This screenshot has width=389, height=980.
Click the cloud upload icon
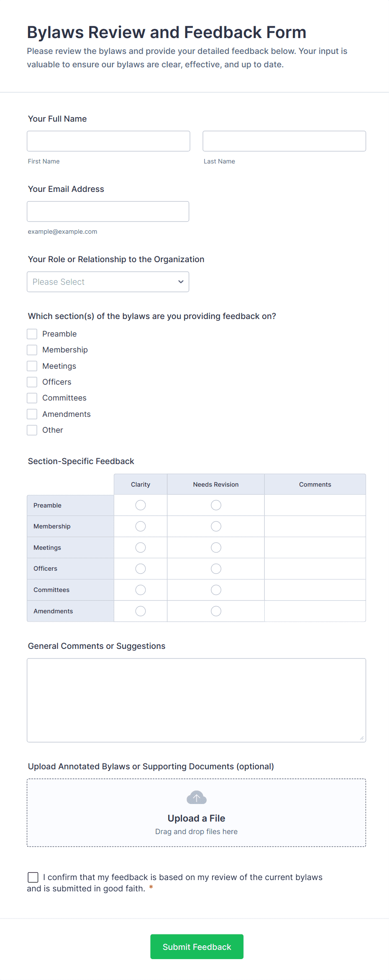[x=196, y=798]
